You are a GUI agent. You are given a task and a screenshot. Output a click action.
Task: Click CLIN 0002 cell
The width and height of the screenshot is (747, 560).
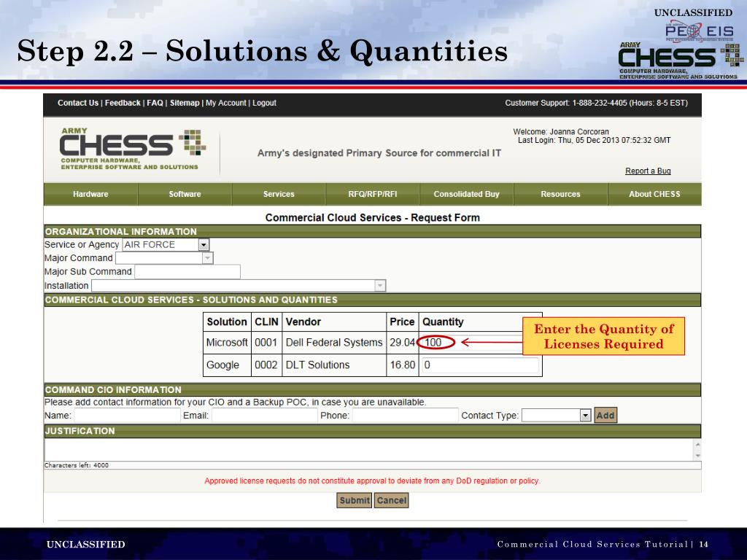point(266,365)
